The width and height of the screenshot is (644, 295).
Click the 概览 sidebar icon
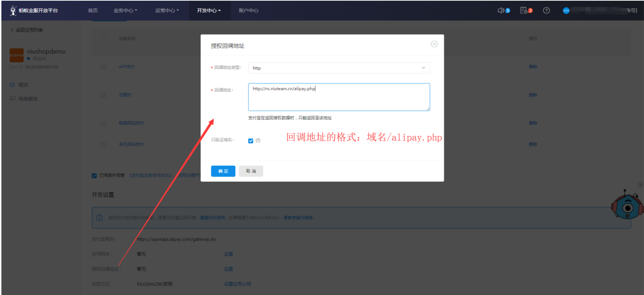click(12, 85)
